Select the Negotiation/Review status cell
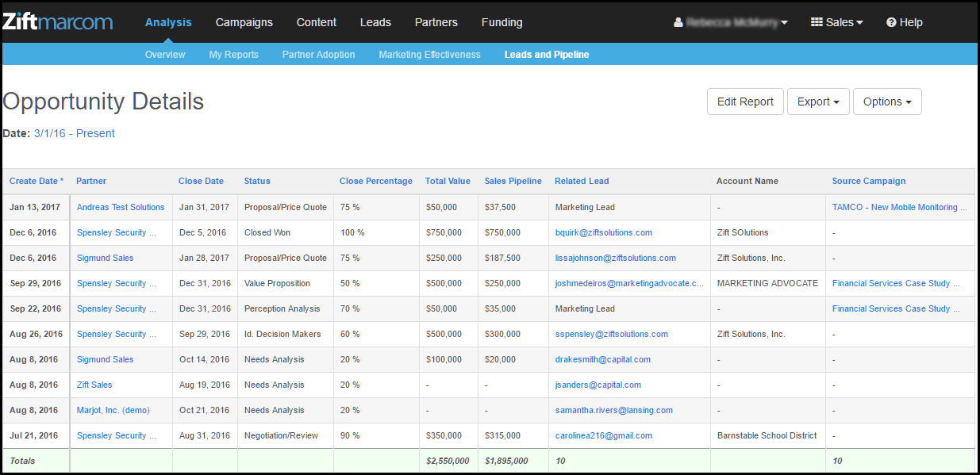This screenshot has height=475, width=980. pos(286,435)
